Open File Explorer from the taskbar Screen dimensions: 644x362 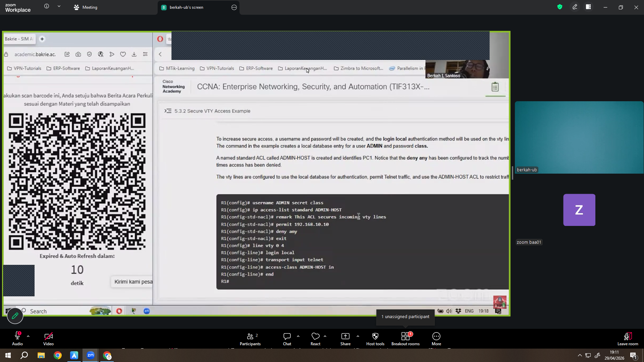click(41, 355)
